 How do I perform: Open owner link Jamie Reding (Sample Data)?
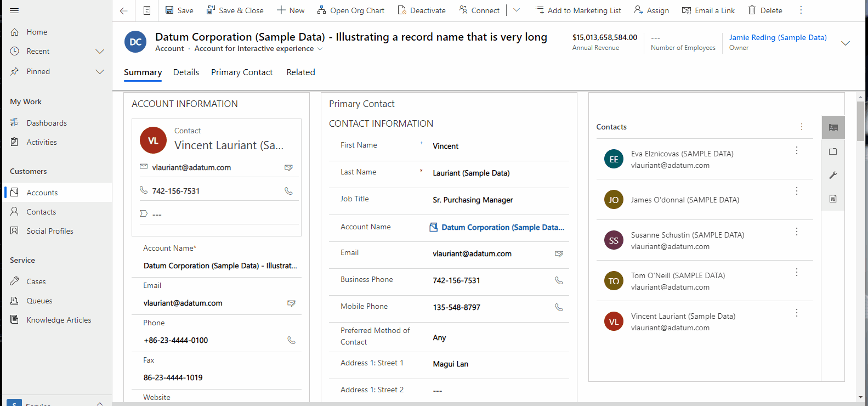click(778, 37)
